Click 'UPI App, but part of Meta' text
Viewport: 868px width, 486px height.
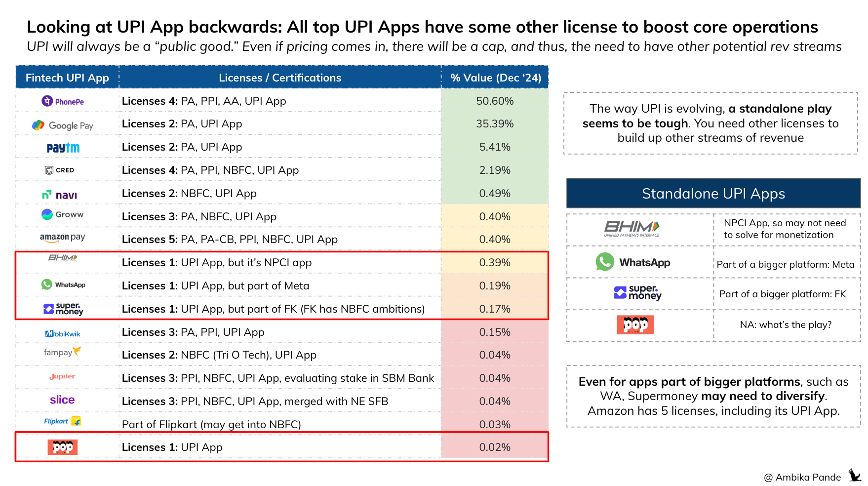tap(245, 285)
